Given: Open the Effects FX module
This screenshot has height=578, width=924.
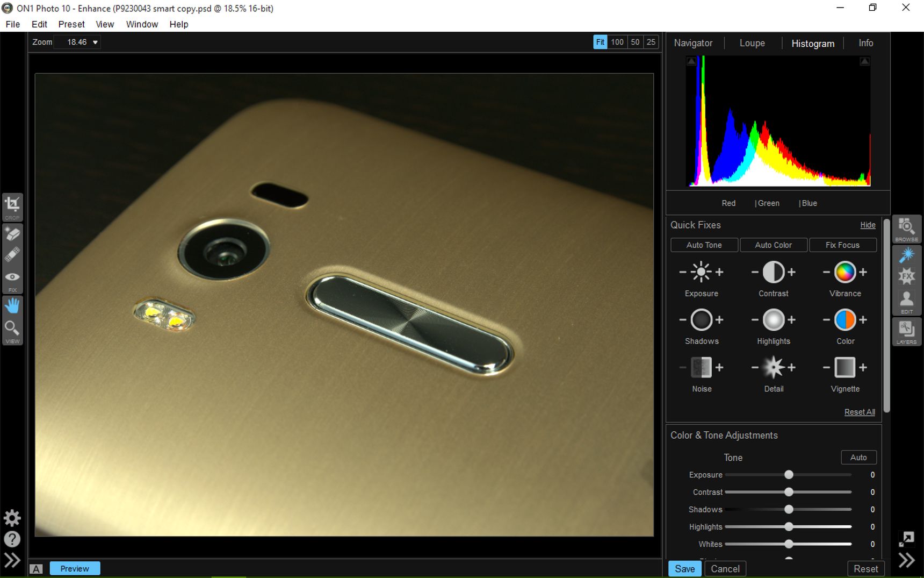Looking at the screenshot, I should pos(906,276).
